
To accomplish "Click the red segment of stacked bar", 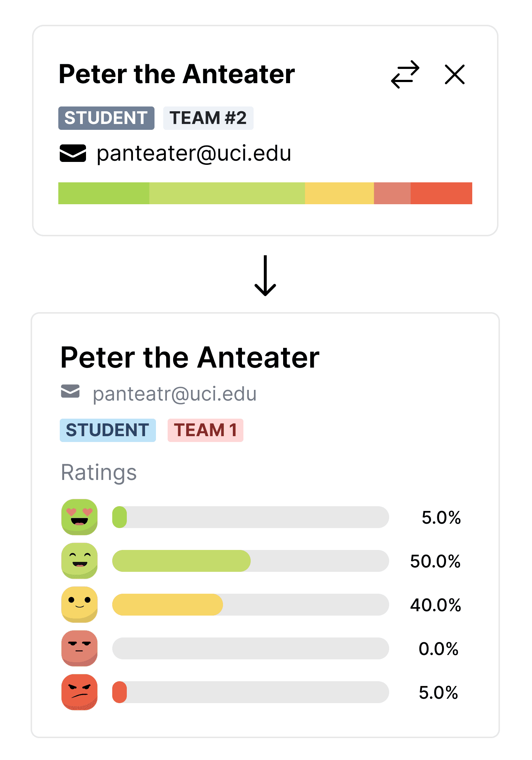I will point(441,193).
